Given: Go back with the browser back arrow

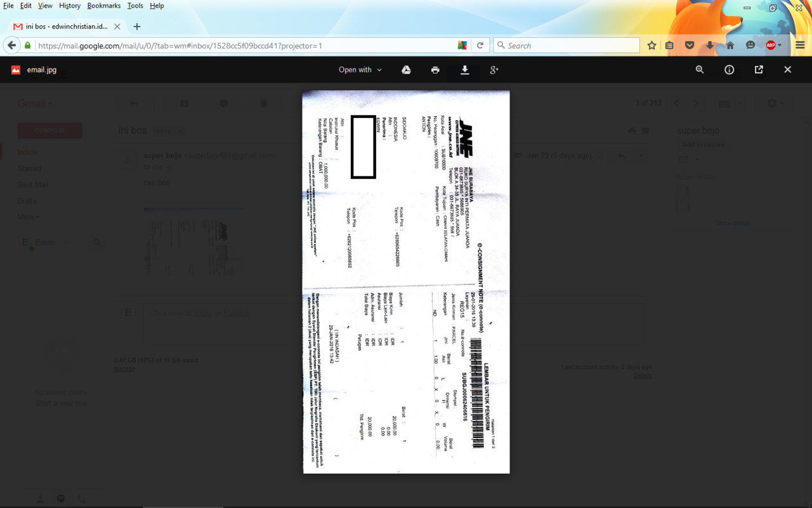Looking at the screenshot, I should tap(11, 46).
